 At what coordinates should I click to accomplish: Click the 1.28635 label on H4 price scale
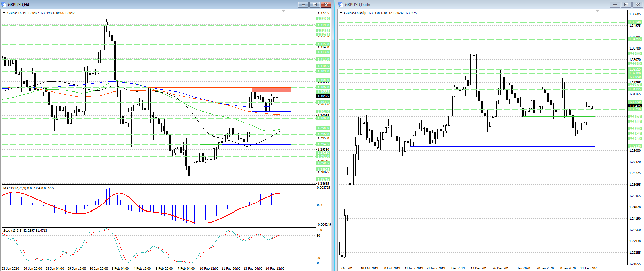pos(323,184)
